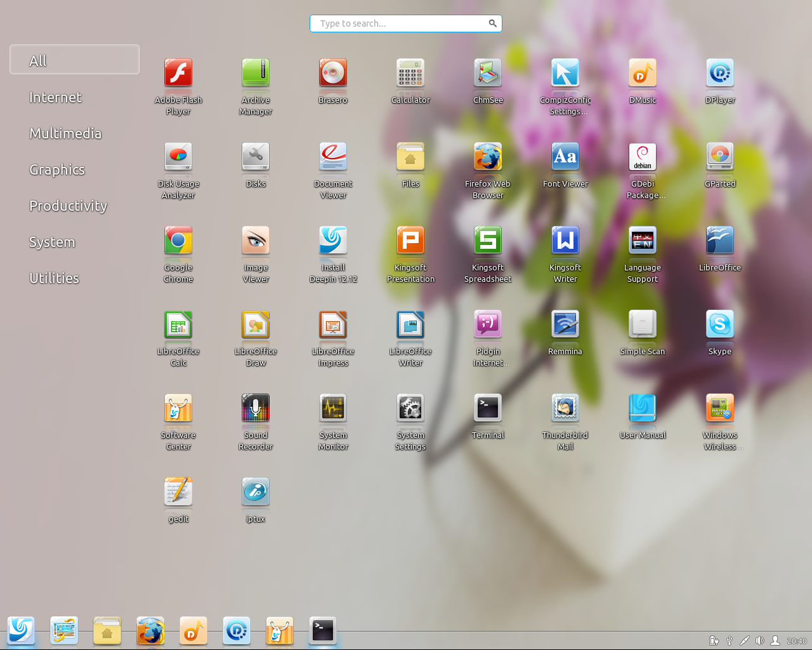Launch LibreOffice Impress
Screen dimensions: 812x650
(333, 324)
